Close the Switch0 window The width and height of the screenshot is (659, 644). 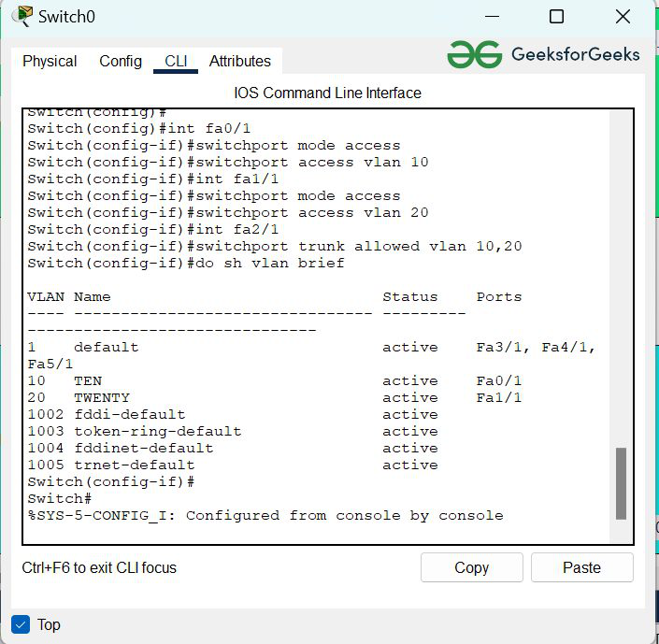[x=623, y=17]
